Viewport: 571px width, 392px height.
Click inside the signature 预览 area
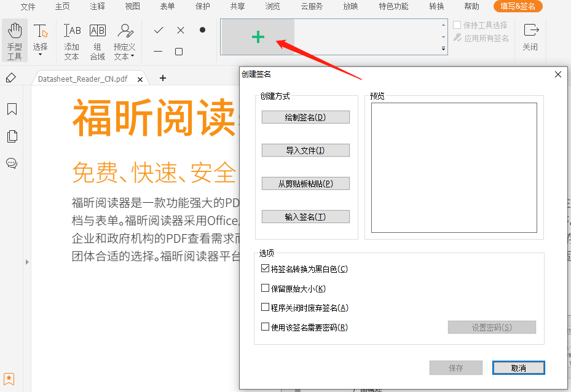coord(454,168)
